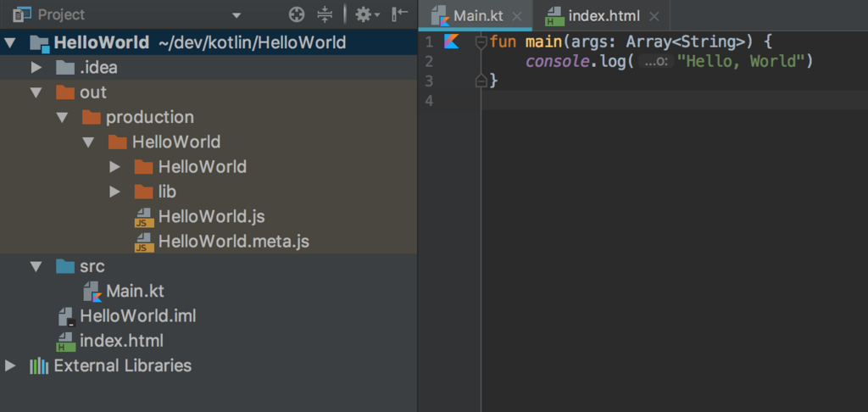
Task: Click the Project panel title label
Action: tap(61, 15)
